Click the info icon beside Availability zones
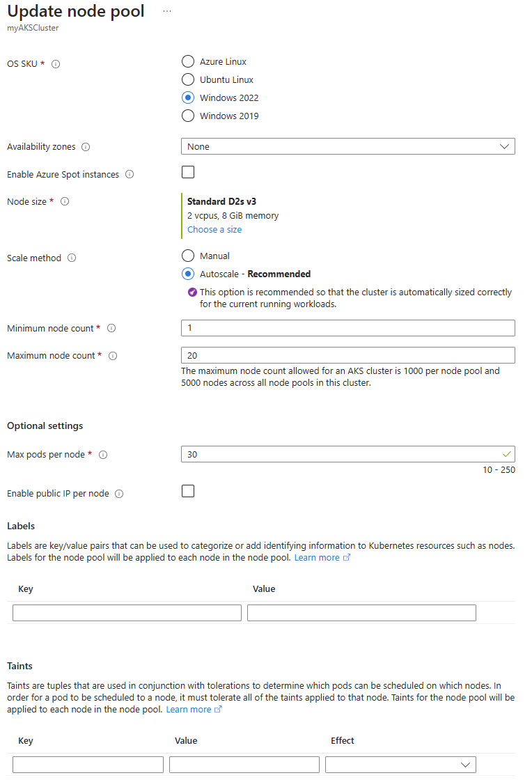The width and height of the screenshot is (532, 780). [86, 147]
